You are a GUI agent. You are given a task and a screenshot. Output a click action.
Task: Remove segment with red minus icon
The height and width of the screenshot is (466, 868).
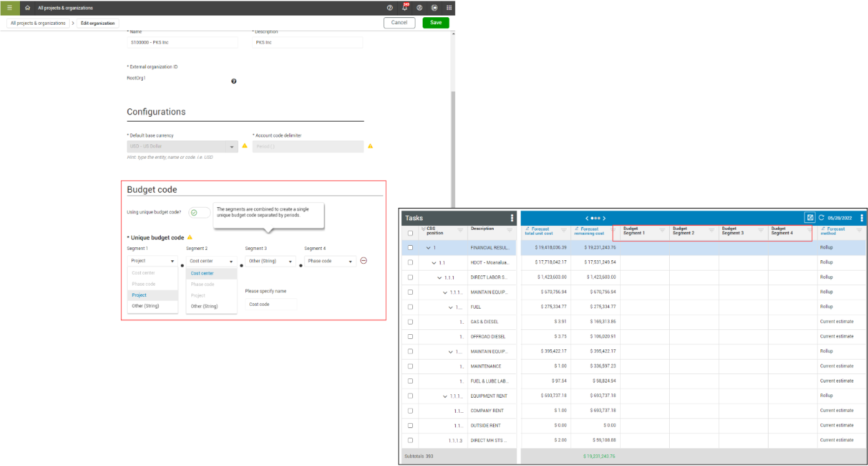[x=364, y=261]
